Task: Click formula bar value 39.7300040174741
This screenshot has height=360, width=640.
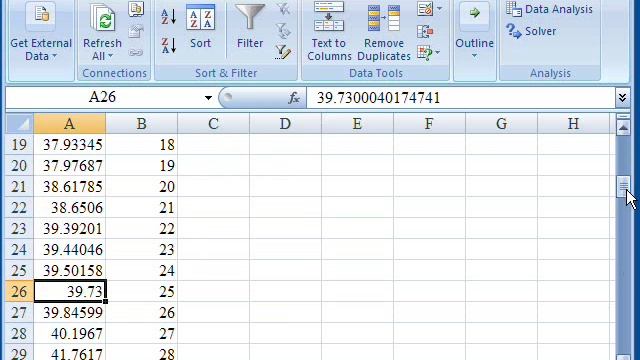Action: coord(378,98)
